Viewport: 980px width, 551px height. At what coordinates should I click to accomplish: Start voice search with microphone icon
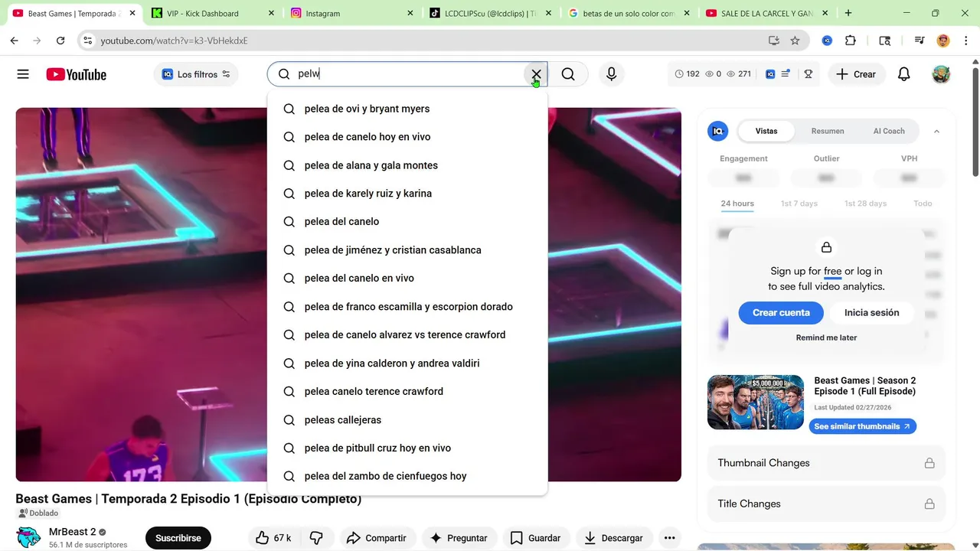611,74
